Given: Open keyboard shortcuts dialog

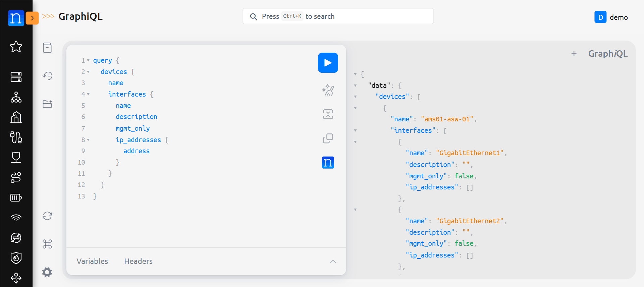Looking at the screenshot, I should coord(47,244).
